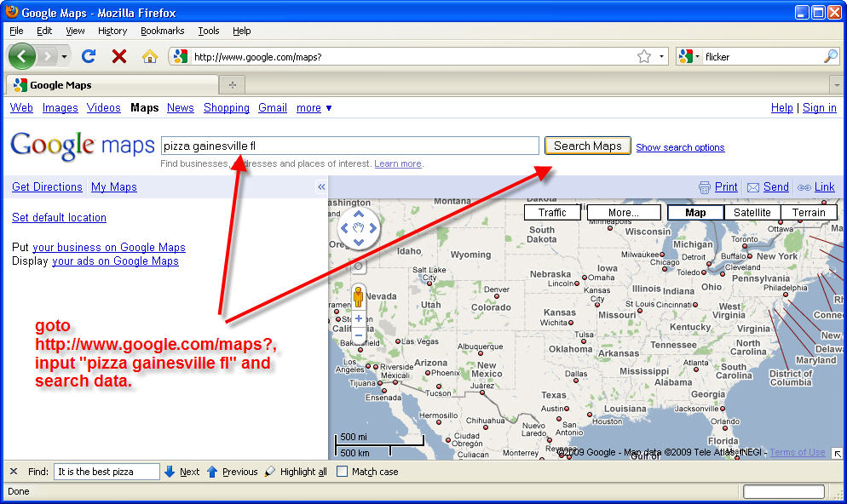The height and width of the screenshot is (504, 847).
Task: Click the Street View pegman icon
Action: click(358, 297)
